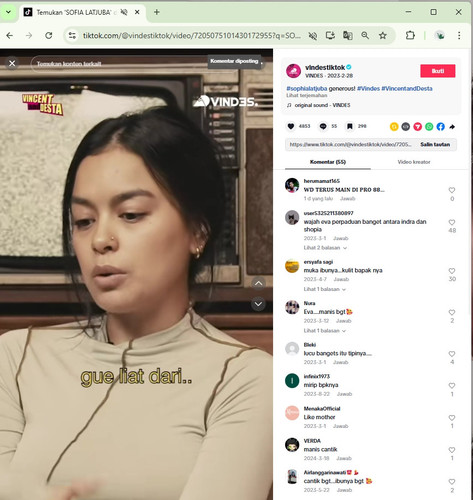This screenshot has width=473, height=500.
Task: Open the Chrome three-dot menu
Action: [459, 36]
